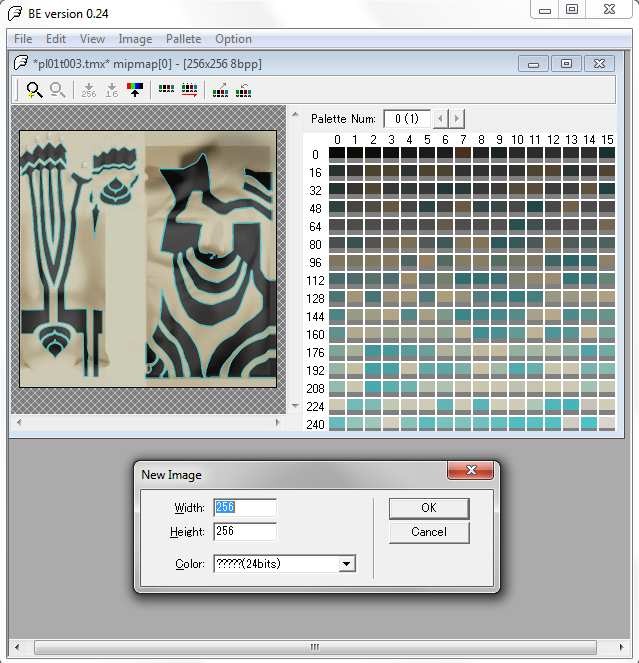This screenshot has width=639, height=663.
Task: Open the Color depth dropdown in New Image
Action: click(x=346, y=564)
